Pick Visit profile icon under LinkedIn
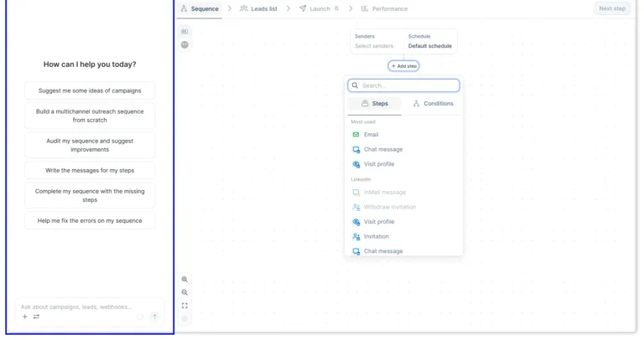Screen dimensions: 644x340 pyautogui.click(x=356, y=222)
